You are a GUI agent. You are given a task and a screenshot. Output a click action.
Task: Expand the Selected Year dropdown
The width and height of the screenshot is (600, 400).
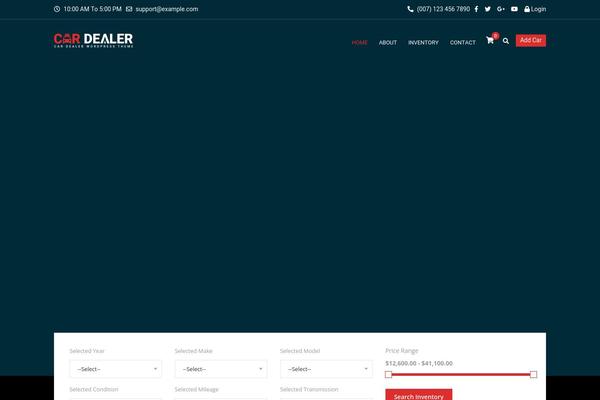click(x=116, y=369)
